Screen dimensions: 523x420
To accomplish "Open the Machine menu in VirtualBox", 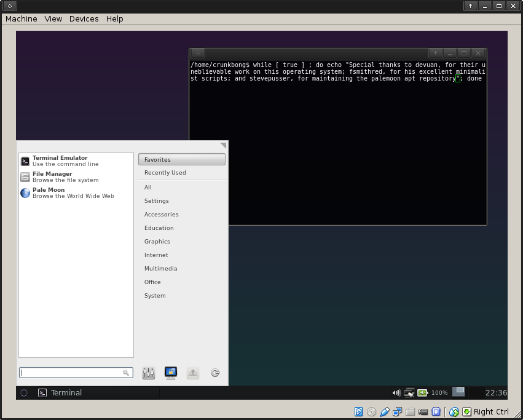I will [x=21, y=18].
